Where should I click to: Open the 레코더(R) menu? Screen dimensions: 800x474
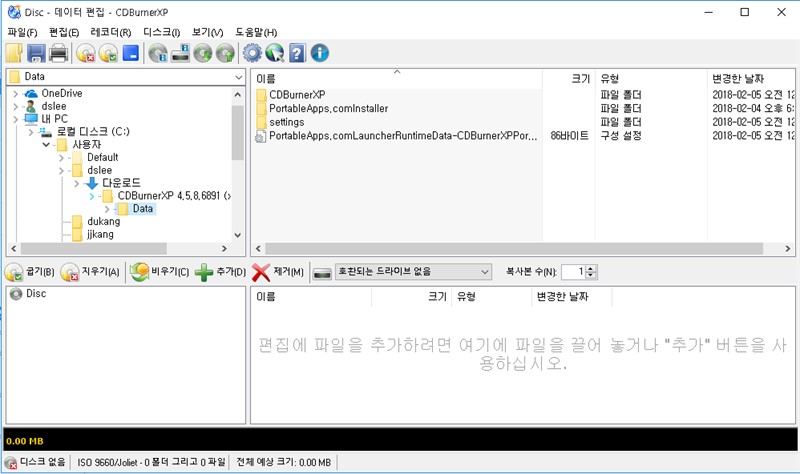111,32
